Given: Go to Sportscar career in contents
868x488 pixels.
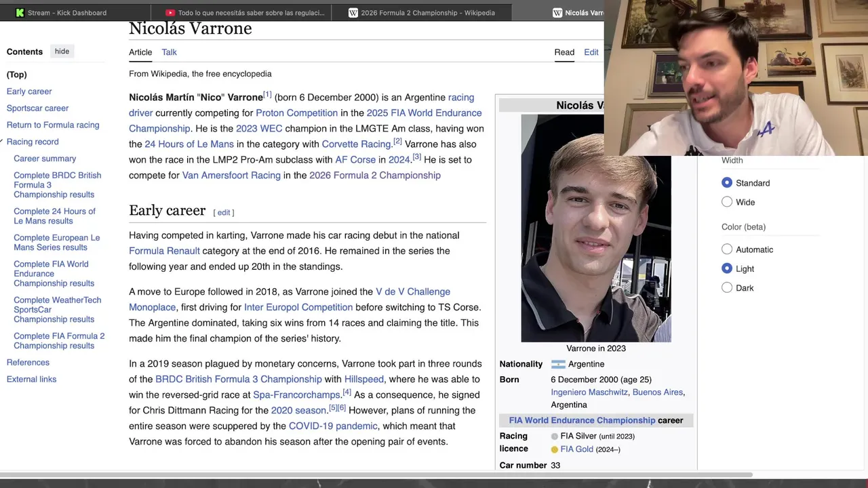Looking at the screenshot, I should click(x=37, y=108).
